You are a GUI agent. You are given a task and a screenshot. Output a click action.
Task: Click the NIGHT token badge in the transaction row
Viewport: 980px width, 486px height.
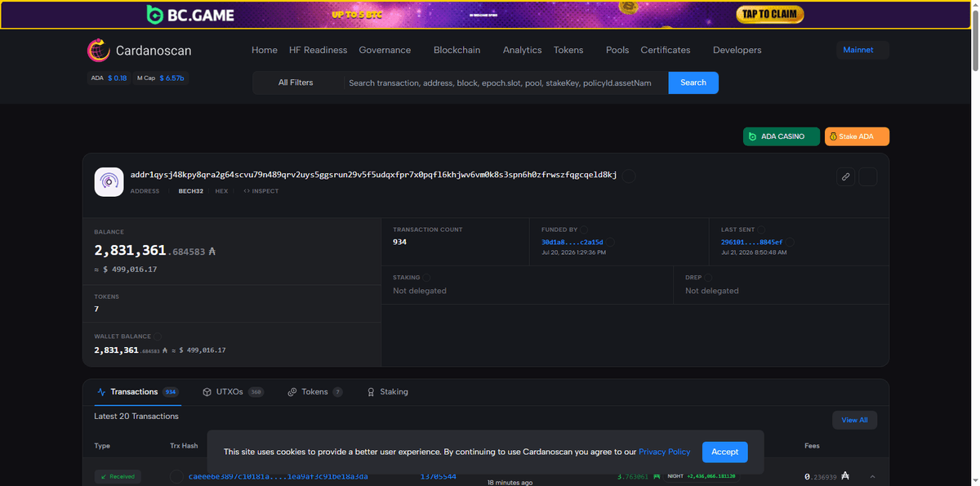[702, 476]
